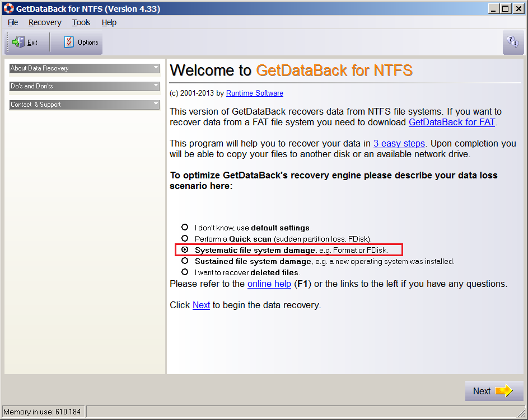Follow the Runtime Software link

pos(255,93)
